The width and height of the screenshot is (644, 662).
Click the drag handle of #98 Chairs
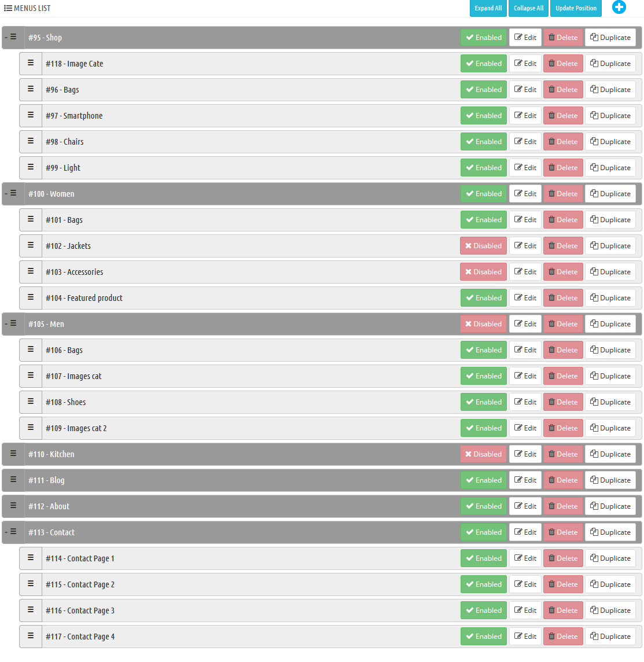coord(31,141)
